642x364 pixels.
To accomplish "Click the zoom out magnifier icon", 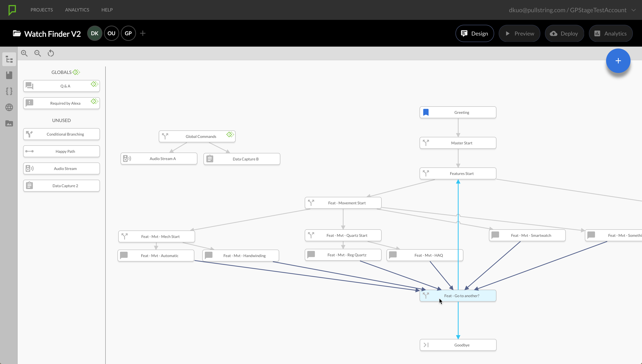I will pyautogui.click(x=37, y=53).
